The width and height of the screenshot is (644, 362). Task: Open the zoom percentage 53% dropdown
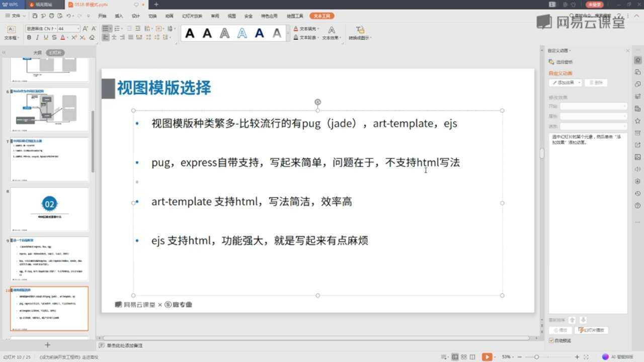pos(508,357)
